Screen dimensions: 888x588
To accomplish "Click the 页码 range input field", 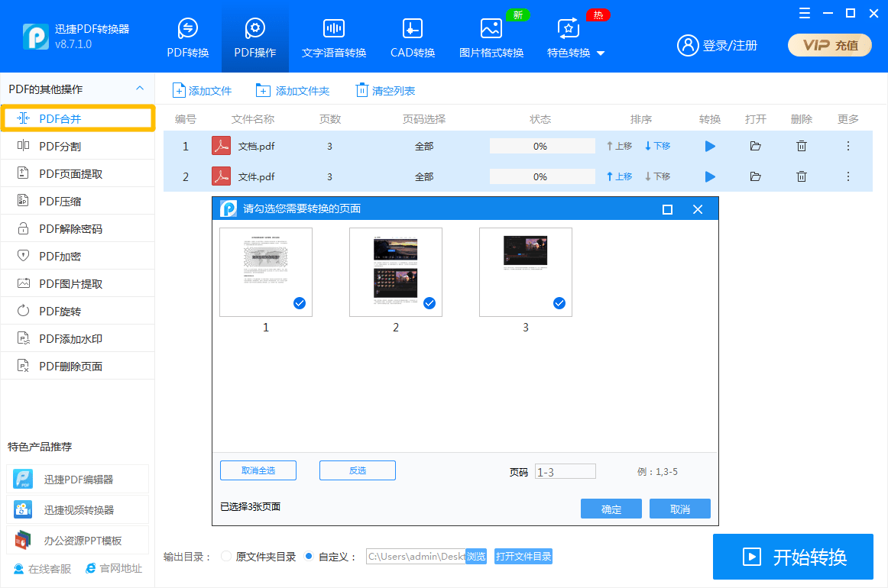I will [x=565, y=470].
